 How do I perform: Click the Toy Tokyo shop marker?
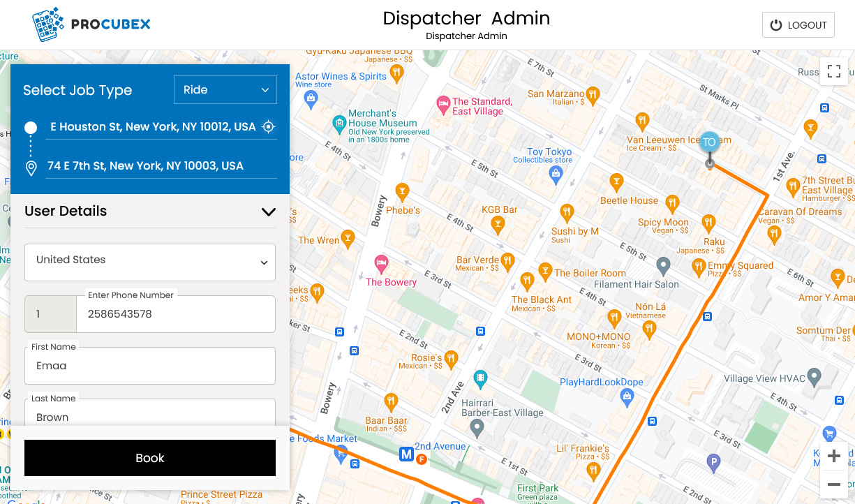click(x=556, y=173)
